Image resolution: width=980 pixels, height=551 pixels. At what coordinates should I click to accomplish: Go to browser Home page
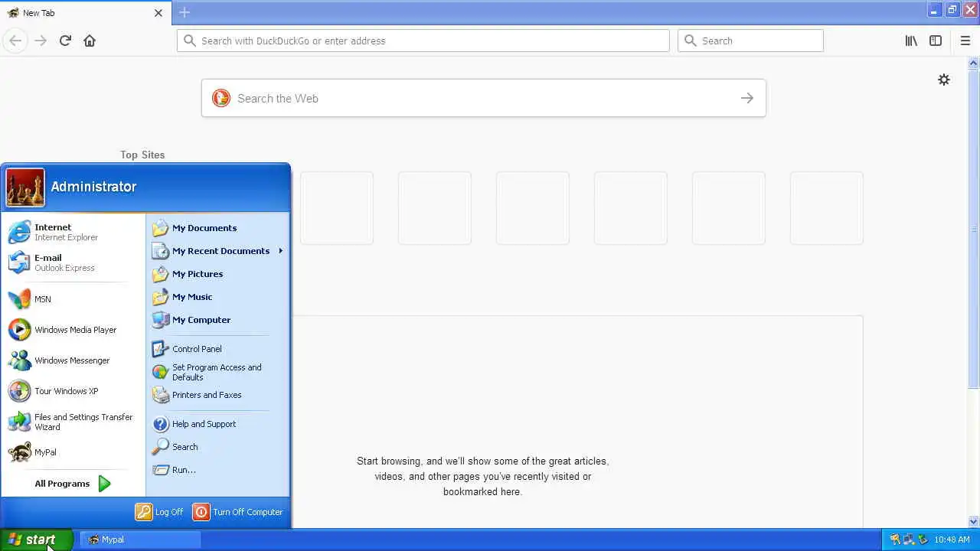(90, 41)
